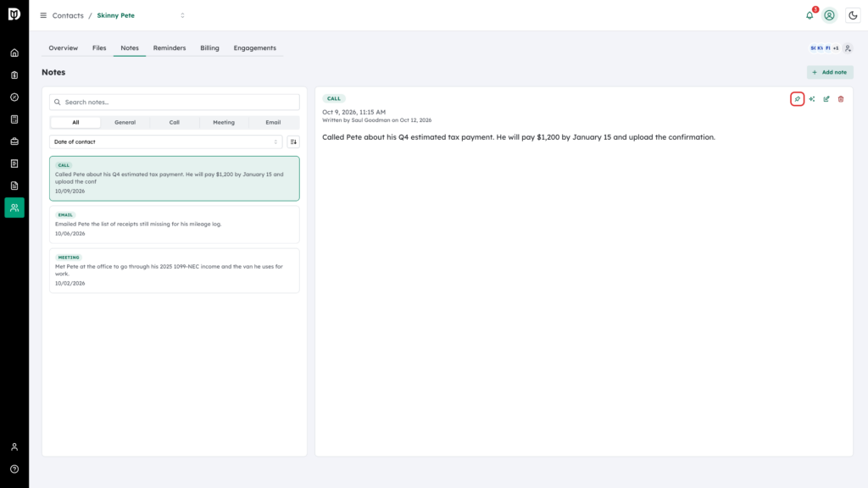
Task: Click the add-person icon beside the team avatars
Action: (x=848, y=48)
